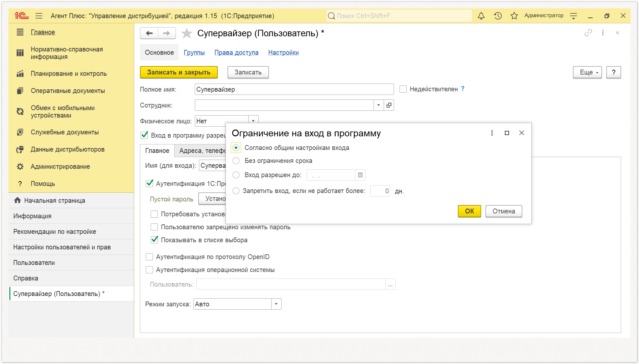Open Группы tab link
The image size is (639, 364).
click(x=194, y=52)
